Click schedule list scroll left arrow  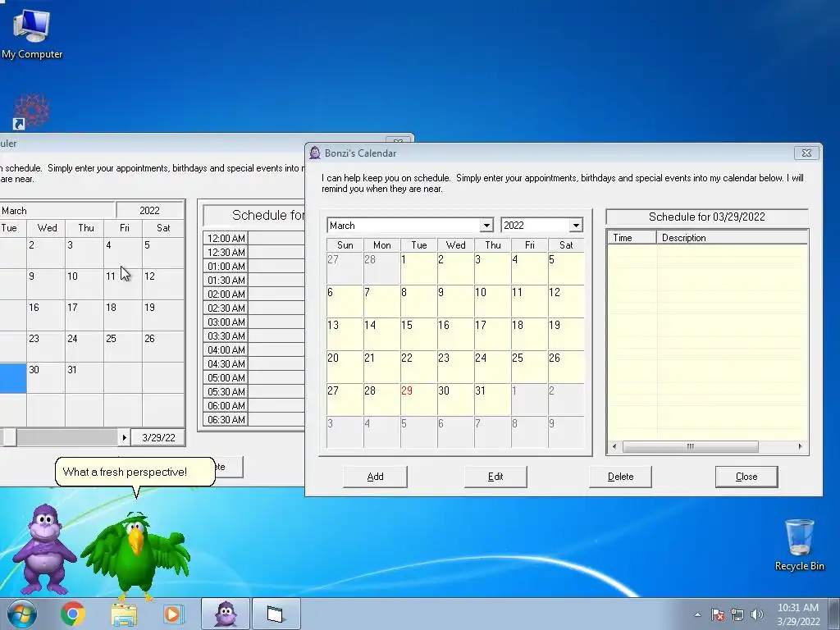(x=614, y=446)
